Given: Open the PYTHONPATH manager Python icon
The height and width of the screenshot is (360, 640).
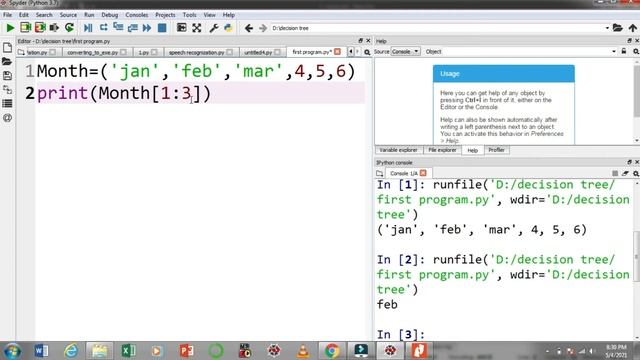Looking at the screenshot, I should pyautogui.click(x=228, y=28).
